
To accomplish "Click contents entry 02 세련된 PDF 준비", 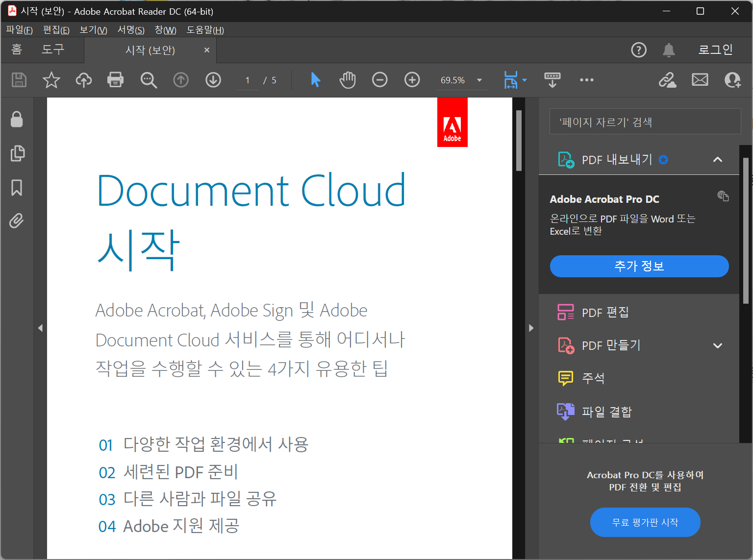I will [x=168, y=472].
